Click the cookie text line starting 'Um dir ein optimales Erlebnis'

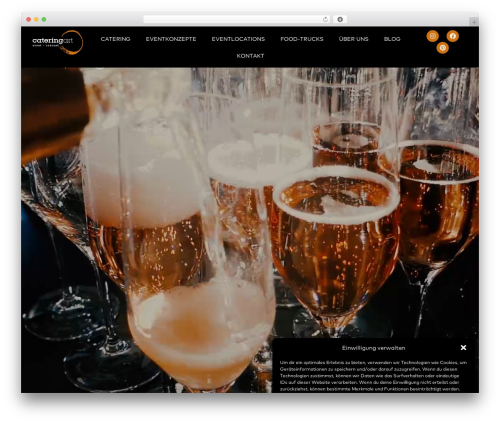coord(373,363)
